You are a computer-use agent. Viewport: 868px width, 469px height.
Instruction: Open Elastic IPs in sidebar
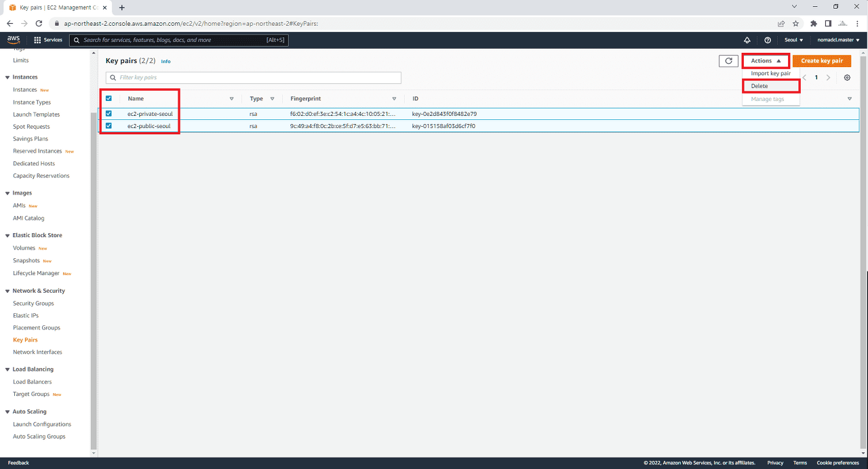pos(26,315)
